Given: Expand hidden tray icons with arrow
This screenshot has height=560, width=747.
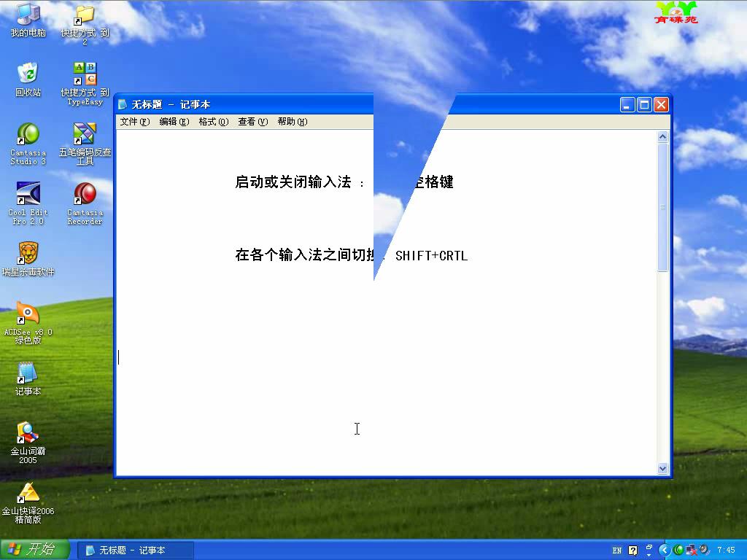Looking at the screenshot, I should point(664,551).
